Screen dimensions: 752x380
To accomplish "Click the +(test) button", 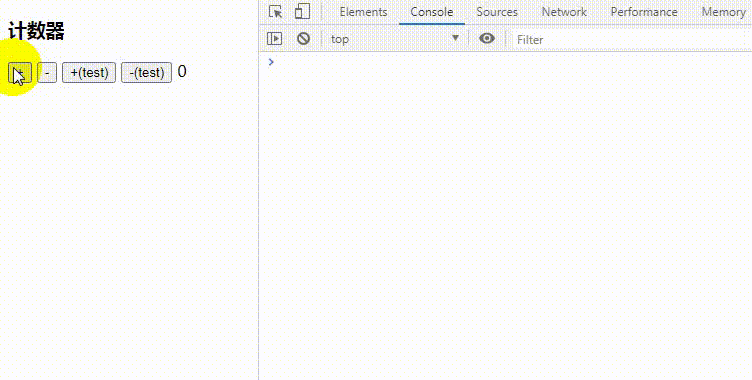I will [89, 73].
